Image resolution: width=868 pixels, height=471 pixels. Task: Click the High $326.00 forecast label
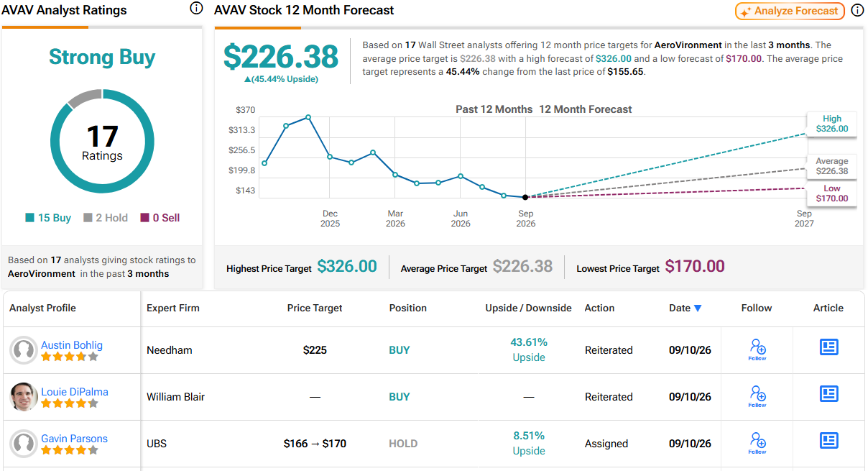click(831, 124)
